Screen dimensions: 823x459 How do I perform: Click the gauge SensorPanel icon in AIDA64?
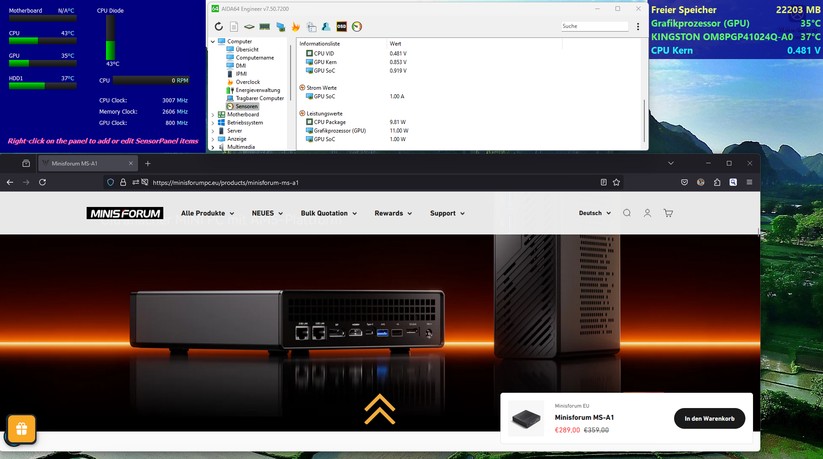click(x=357, y=26)
